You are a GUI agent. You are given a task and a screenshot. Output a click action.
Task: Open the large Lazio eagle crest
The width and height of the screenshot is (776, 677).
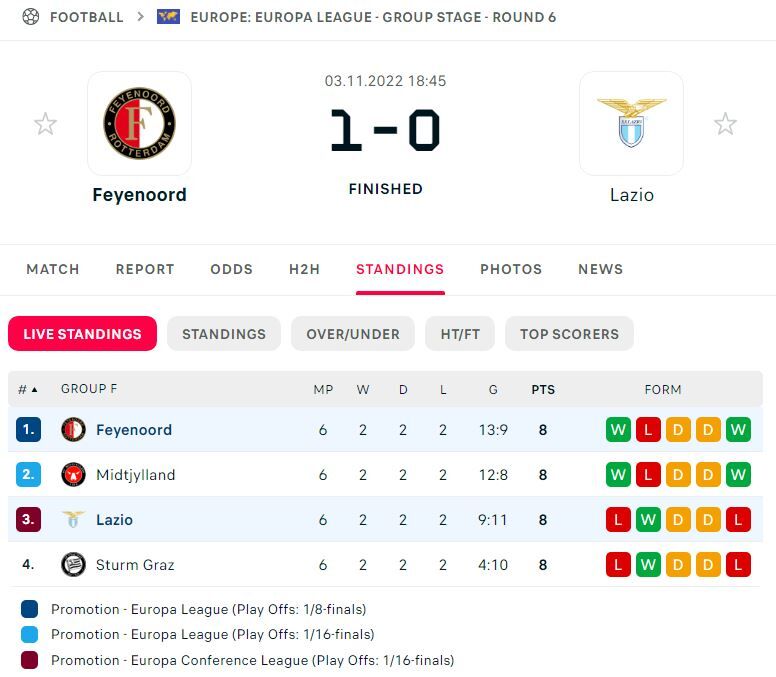coord(631,123)
